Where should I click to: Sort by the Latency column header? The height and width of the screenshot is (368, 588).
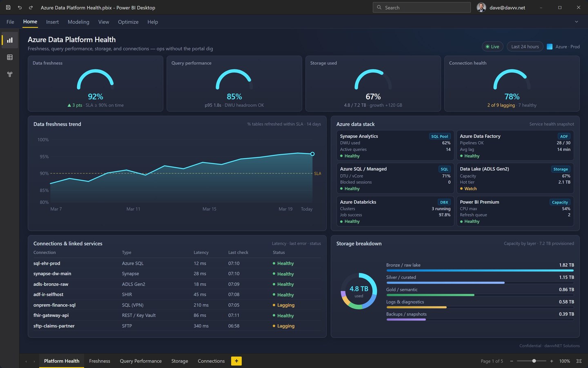pyautogui.click(x=201, y=253)
